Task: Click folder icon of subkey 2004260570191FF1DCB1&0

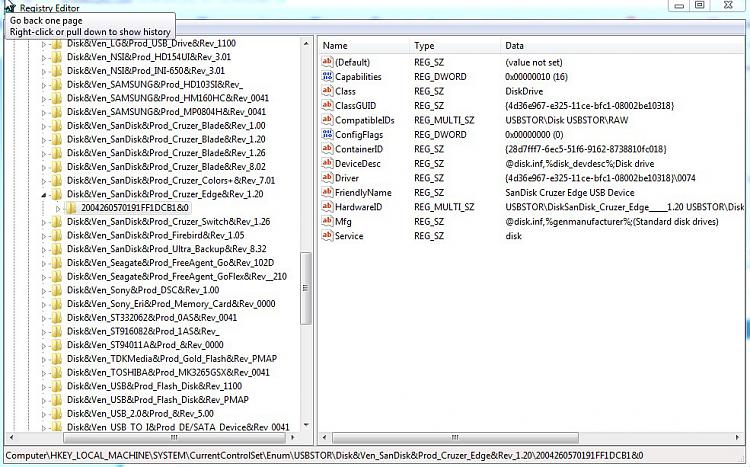Action: [x=71, y=208]
